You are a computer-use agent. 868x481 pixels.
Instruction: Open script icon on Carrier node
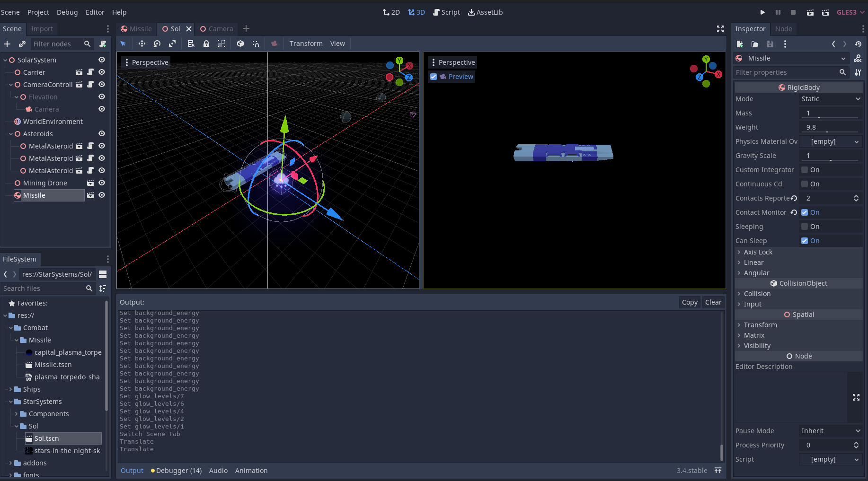[x=90, y=72]
